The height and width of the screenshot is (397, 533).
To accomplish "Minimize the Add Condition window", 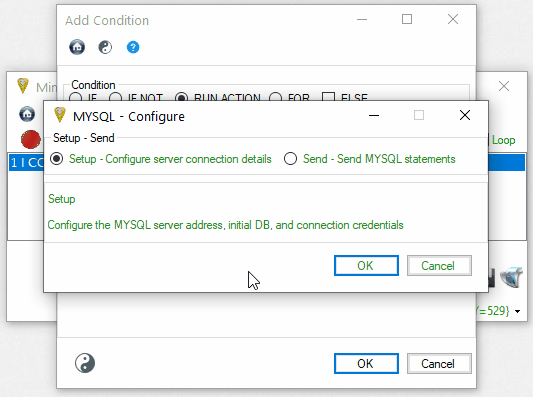I will [x=362, y=19].
